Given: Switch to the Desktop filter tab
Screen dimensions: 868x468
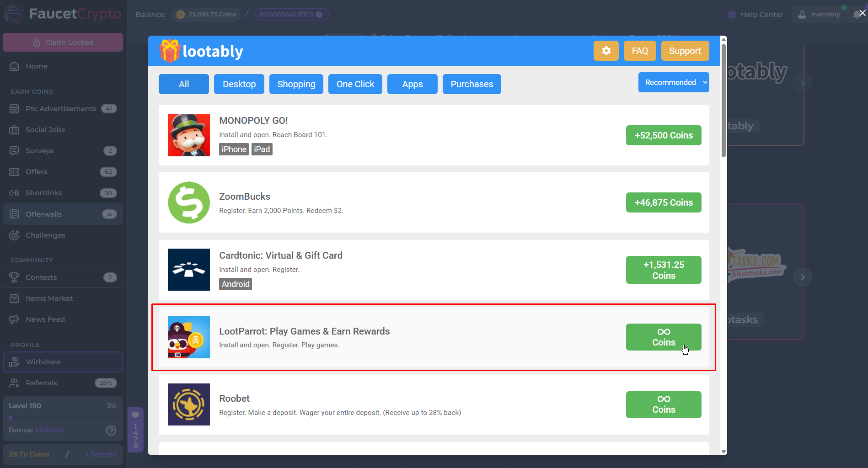Looking at the screenshot, I should (x=239, y=84).
